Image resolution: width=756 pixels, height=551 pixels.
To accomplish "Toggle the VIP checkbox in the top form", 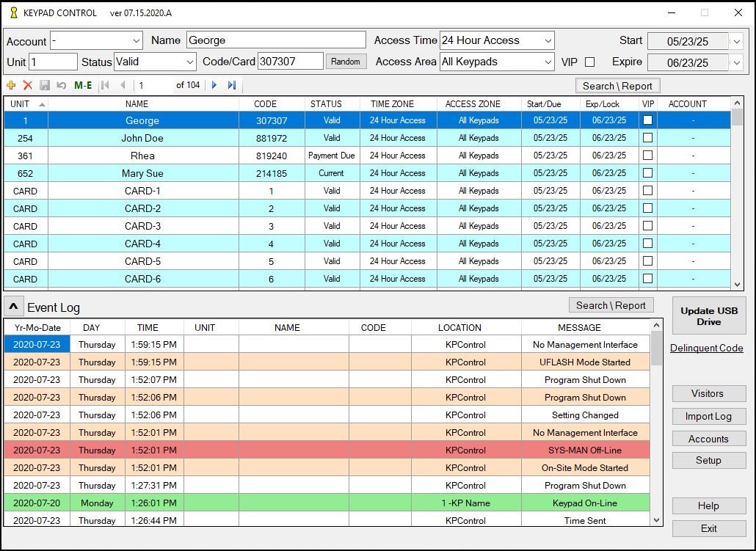I will 589,62.
